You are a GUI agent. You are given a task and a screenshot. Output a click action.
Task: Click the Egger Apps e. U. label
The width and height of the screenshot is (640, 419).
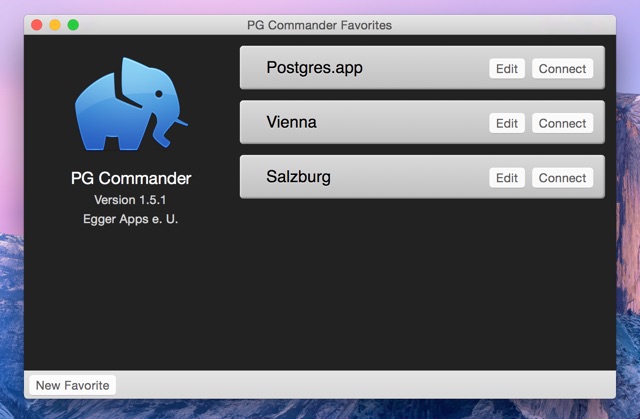click(x=131, y=219)
